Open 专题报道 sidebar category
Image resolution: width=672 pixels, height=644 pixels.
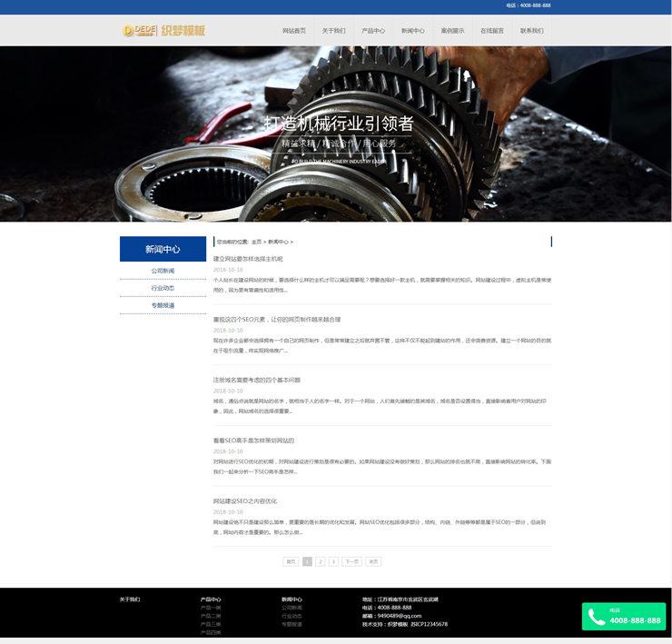tap(163, 305)
